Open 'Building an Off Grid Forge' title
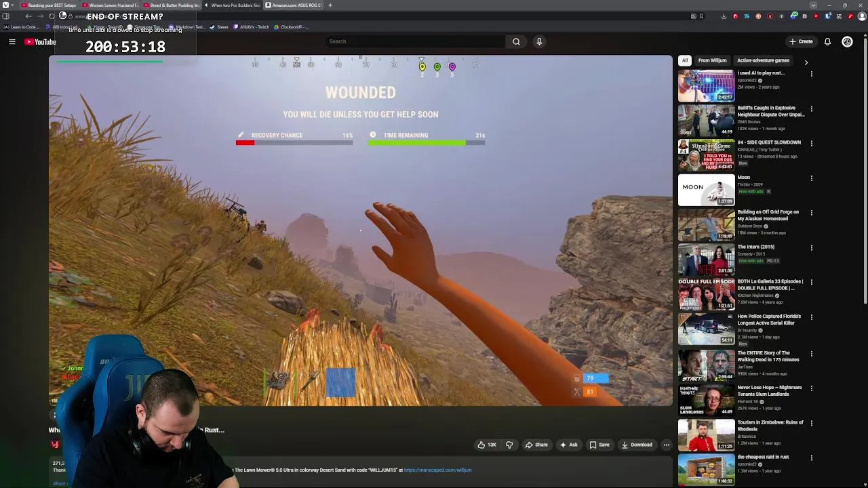The height and width of the screenshot is (488, 868). click(768, 216)
